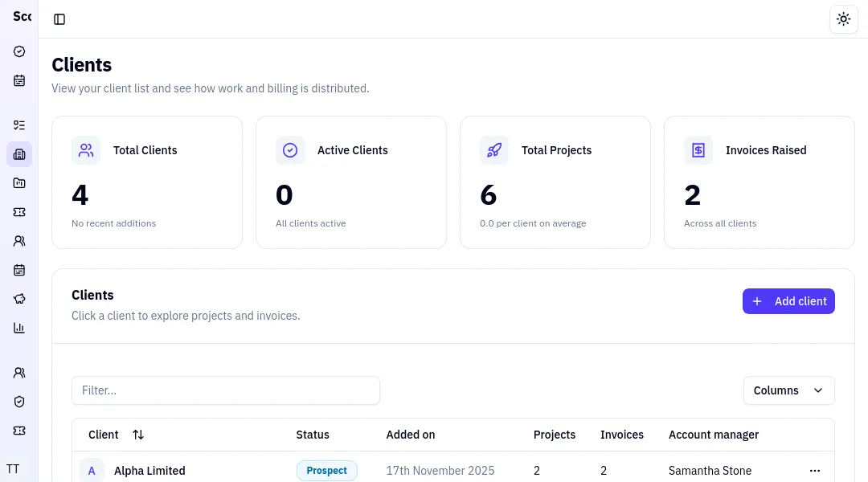Select the shield-check icon in the lower sidebar
Image resolution: width=868 pixels, height=482 pixels.
tap(19, 401)
